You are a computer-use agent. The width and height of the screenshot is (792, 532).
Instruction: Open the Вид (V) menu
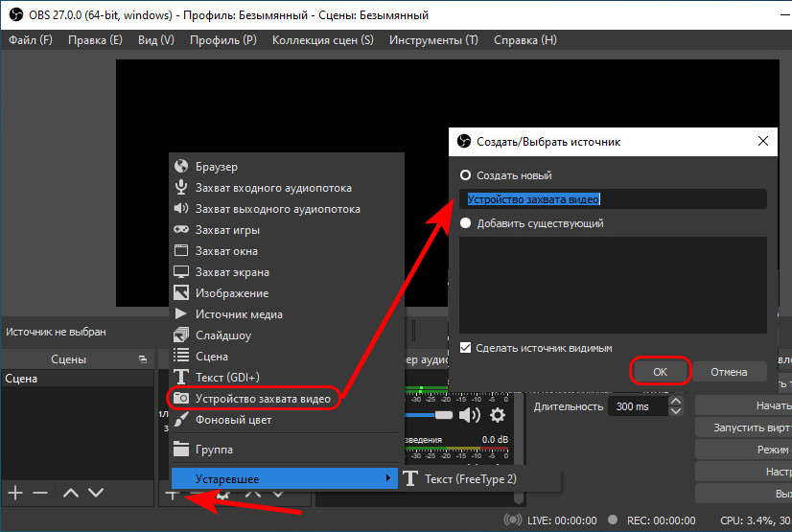(156, 40)
